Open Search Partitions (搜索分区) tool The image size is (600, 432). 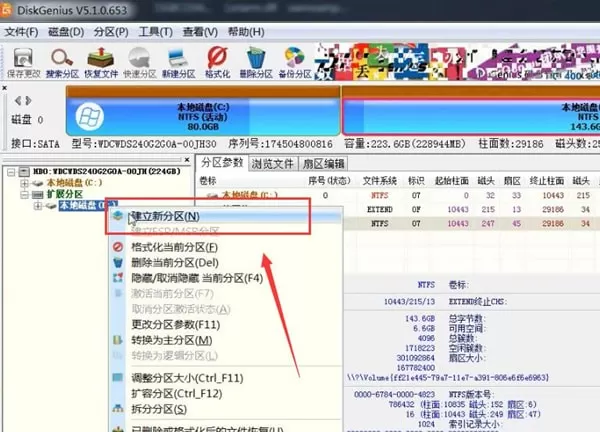[x=62, y=62]
